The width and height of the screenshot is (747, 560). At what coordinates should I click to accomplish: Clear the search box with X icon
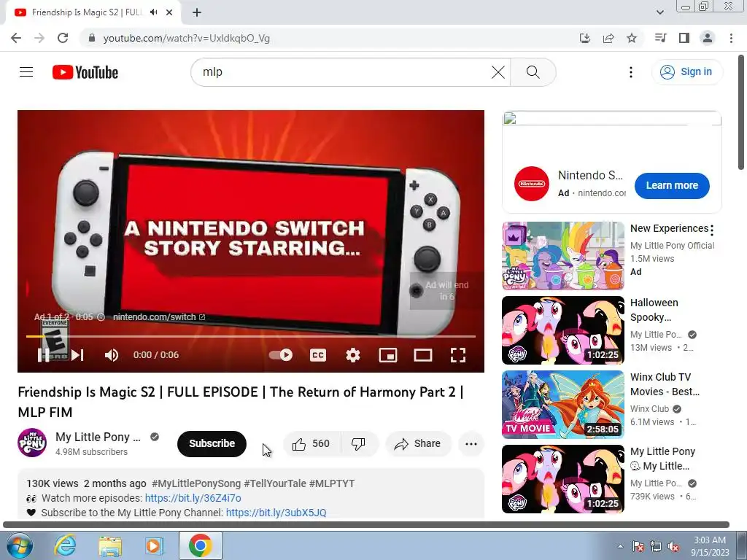498,72
